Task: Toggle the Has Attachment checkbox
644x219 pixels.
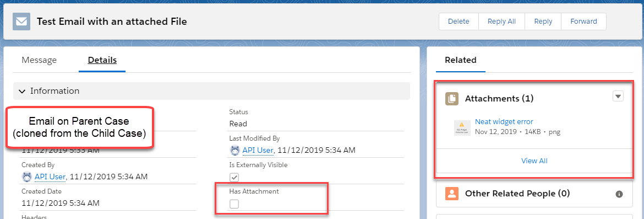Action: [234, 204]
